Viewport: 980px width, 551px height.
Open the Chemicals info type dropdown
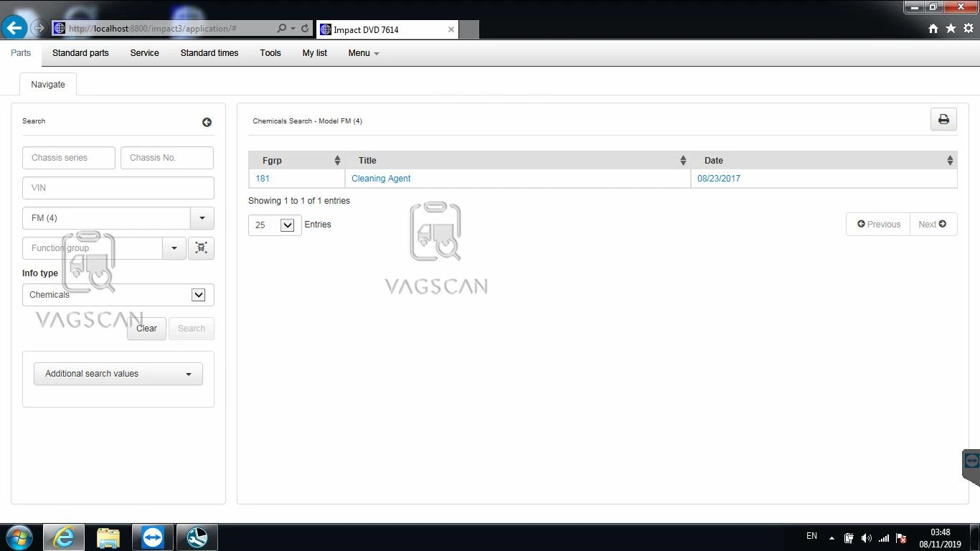click(x=198, y=295)
